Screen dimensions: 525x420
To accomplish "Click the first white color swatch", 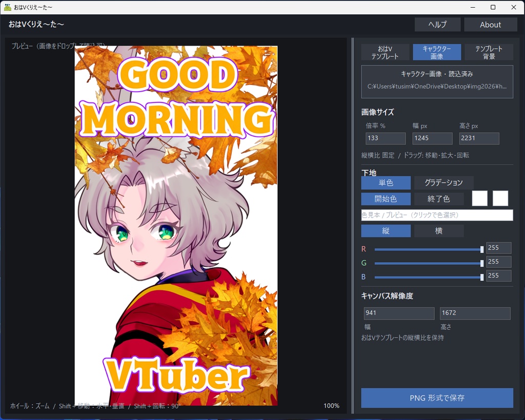I will [479, 198].
